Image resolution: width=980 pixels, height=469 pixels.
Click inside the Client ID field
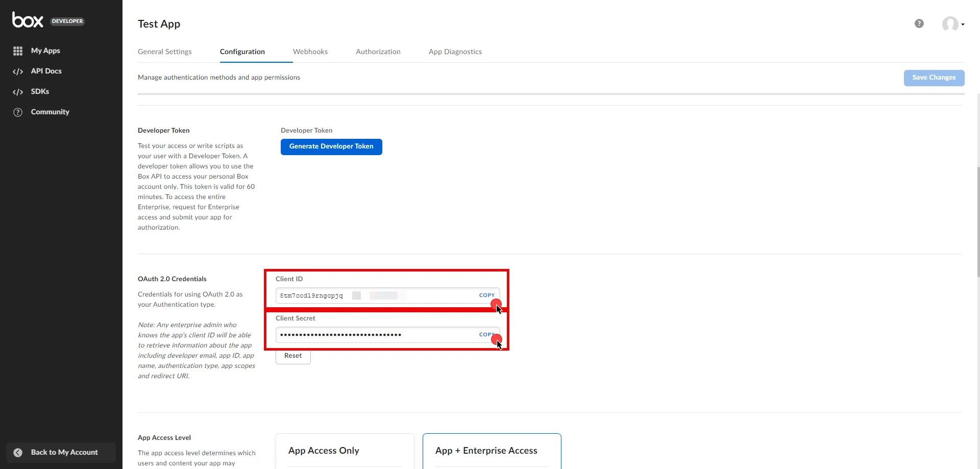pos(357,295)
